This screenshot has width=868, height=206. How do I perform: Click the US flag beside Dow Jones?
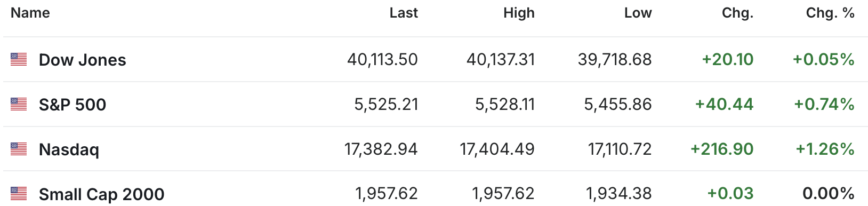[x=19, y=59]
